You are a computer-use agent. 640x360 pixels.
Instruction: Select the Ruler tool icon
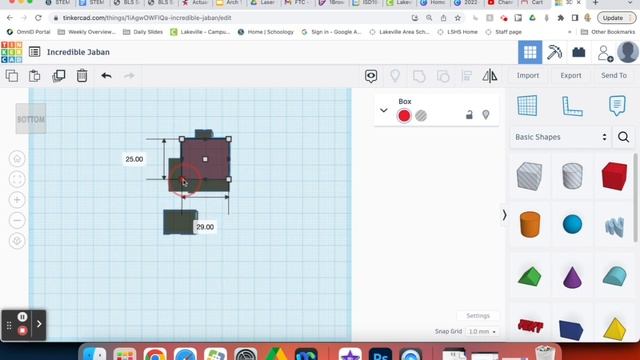[x=572, y=106]
